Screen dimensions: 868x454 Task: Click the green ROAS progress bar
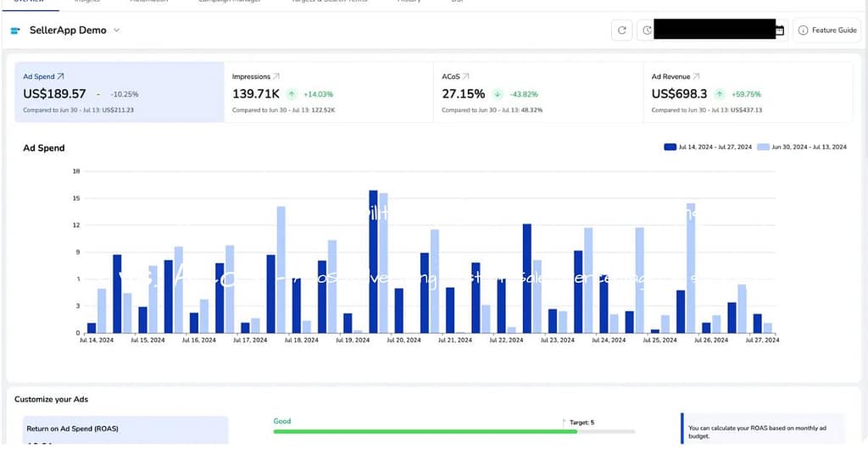424,431
